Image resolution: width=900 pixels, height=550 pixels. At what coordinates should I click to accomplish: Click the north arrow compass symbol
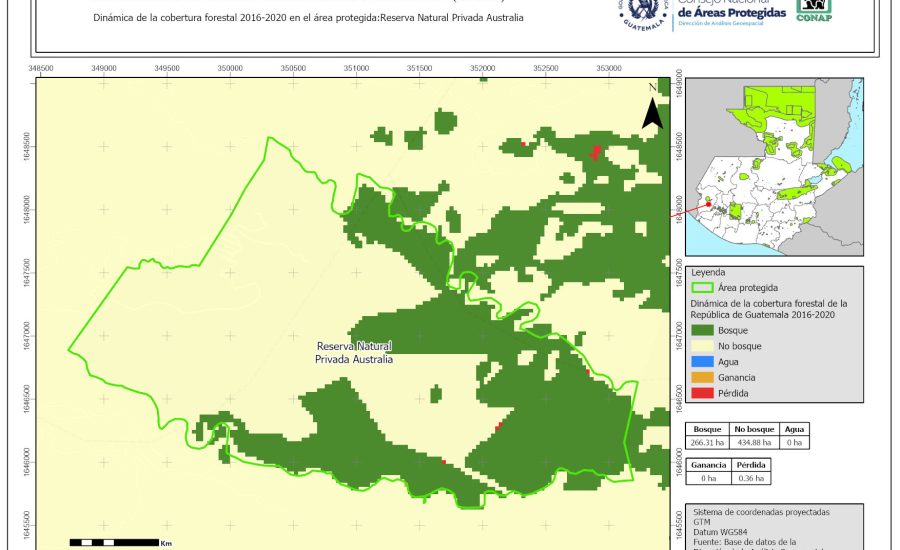coord(652,108)
